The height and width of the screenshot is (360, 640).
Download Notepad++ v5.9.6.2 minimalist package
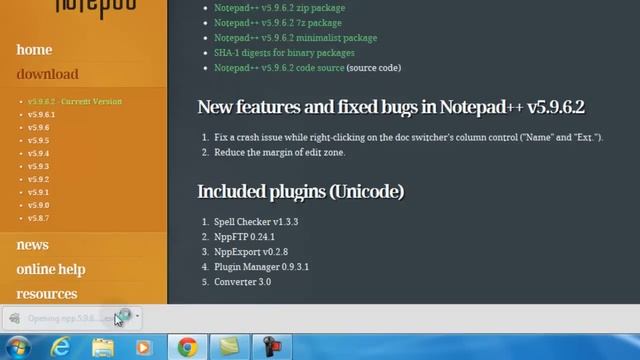(296, 38)
